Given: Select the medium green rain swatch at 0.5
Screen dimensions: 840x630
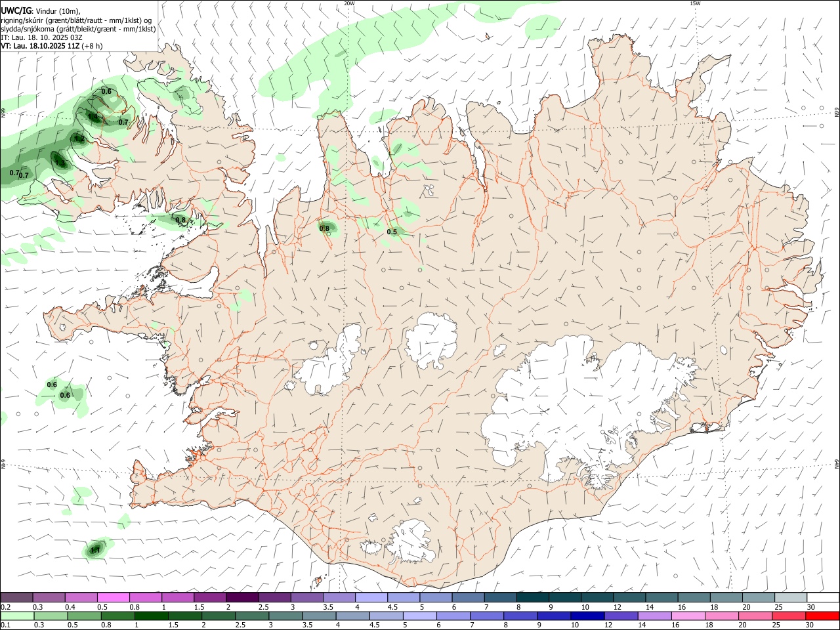Looking at the screenshot, I should [x=84, y=616].
